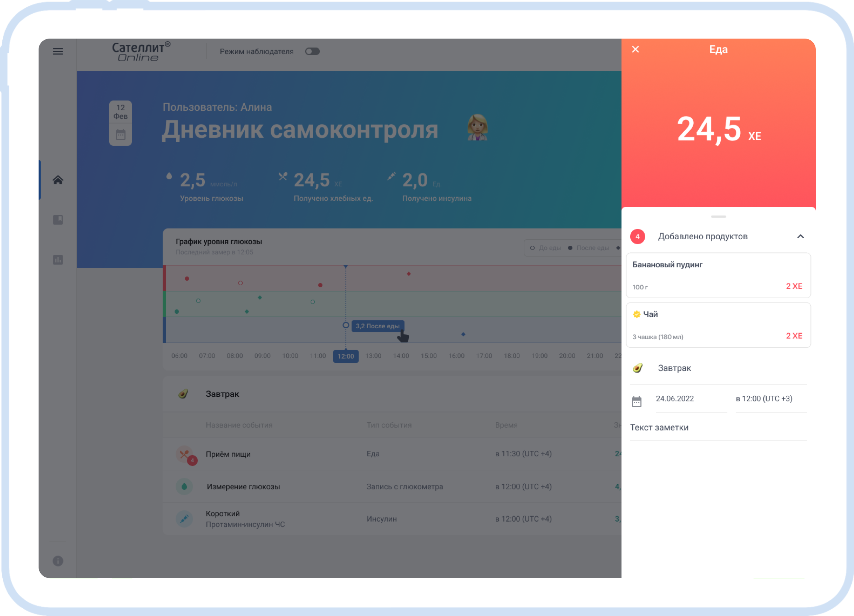Viewport: 854px width, 616px height.
Task: Click the glucose drop icon in table
Action: [184, 487]
